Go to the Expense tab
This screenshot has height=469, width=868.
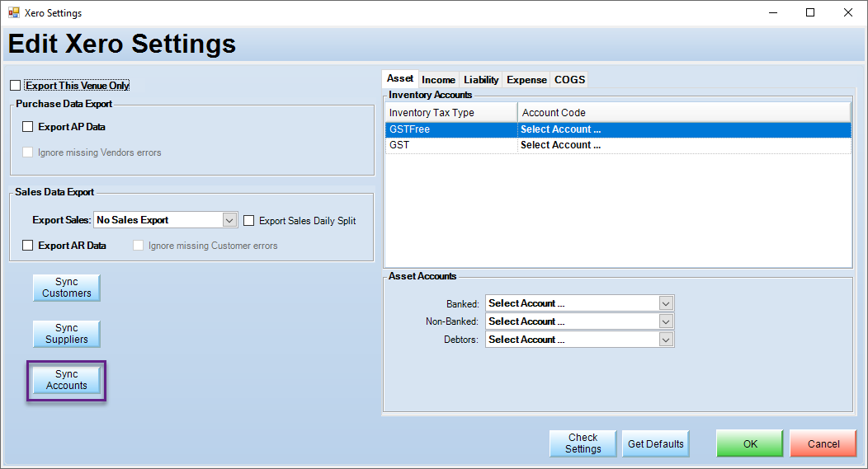coord(526,80)
